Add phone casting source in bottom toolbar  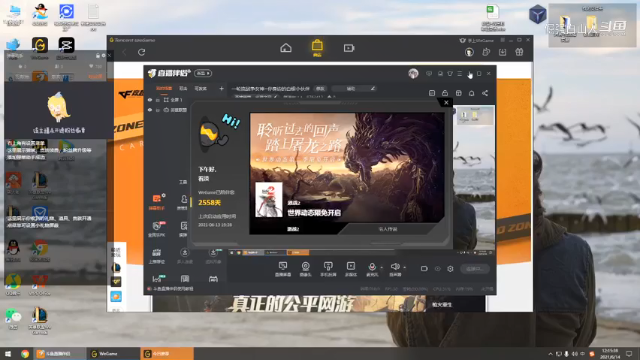(328, 269)
